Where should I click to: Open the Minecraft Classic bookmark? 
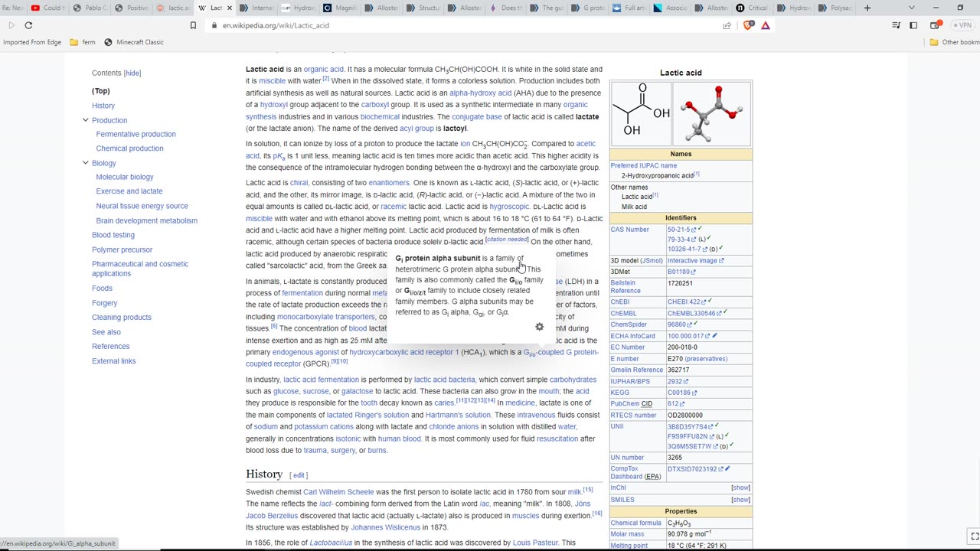tap(134, 42)
